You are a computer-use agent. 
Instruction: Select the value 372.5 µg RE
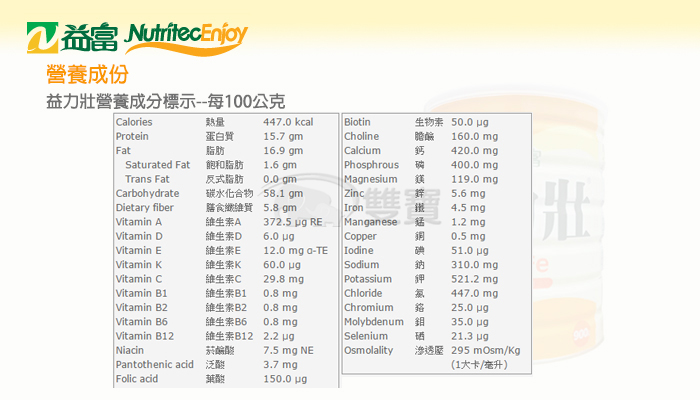point(292,222)
